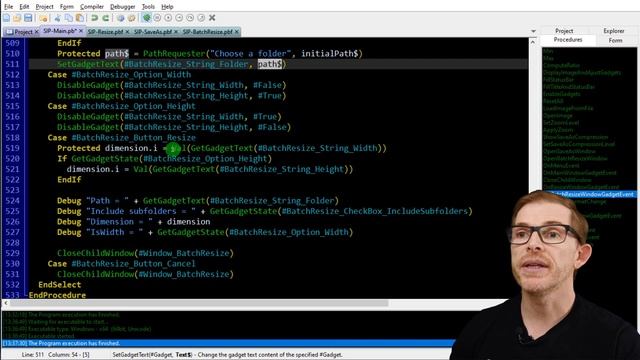Close the SIP-Main.pb tab with its X
The height and width of the screenshot is (360, 640).
point(81,31)
